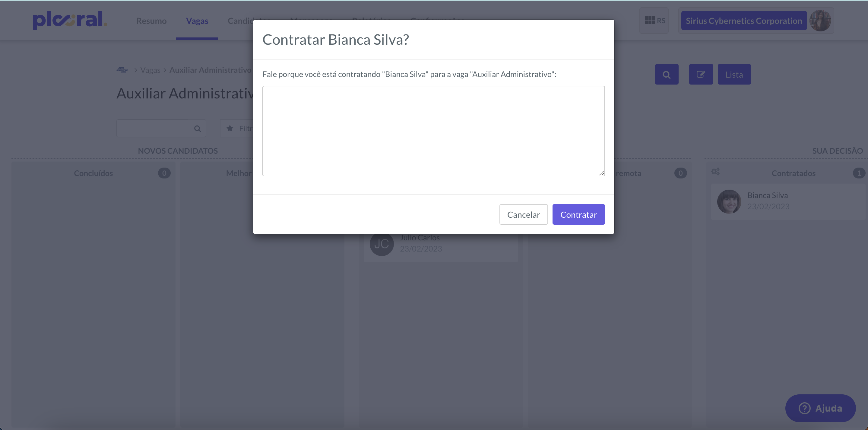Viewport: 868px width, 430px height.
Task: Open Sirius Cybernetics Corporation company menu
Action: pos(744,21)
